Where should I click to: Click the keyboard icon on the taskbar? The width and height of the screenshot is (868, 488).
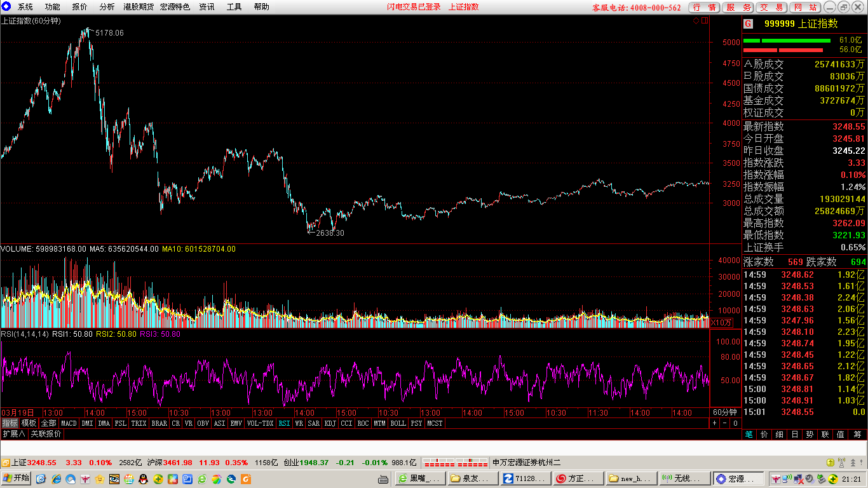[383, 478]
